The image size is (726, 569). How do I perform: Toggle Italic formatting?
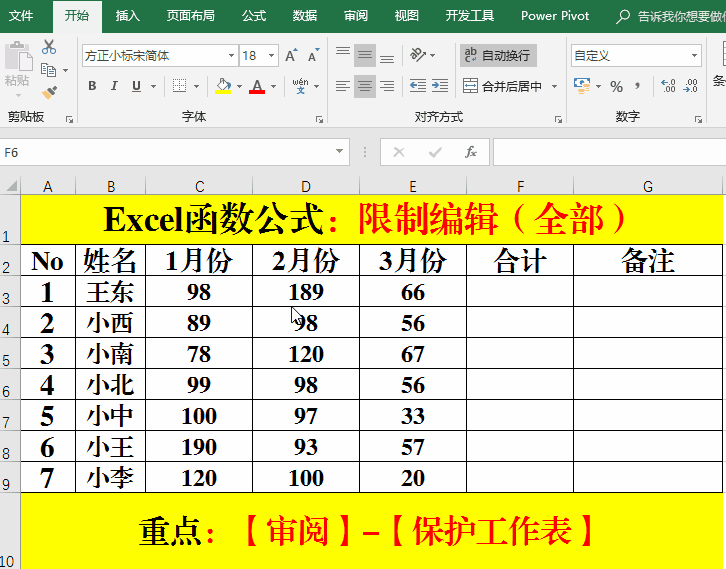(x=114, y=86)
